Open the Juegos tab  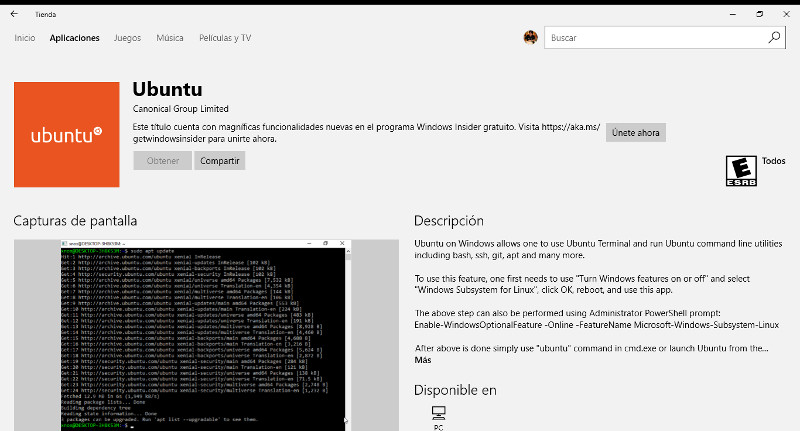point(127,38)
